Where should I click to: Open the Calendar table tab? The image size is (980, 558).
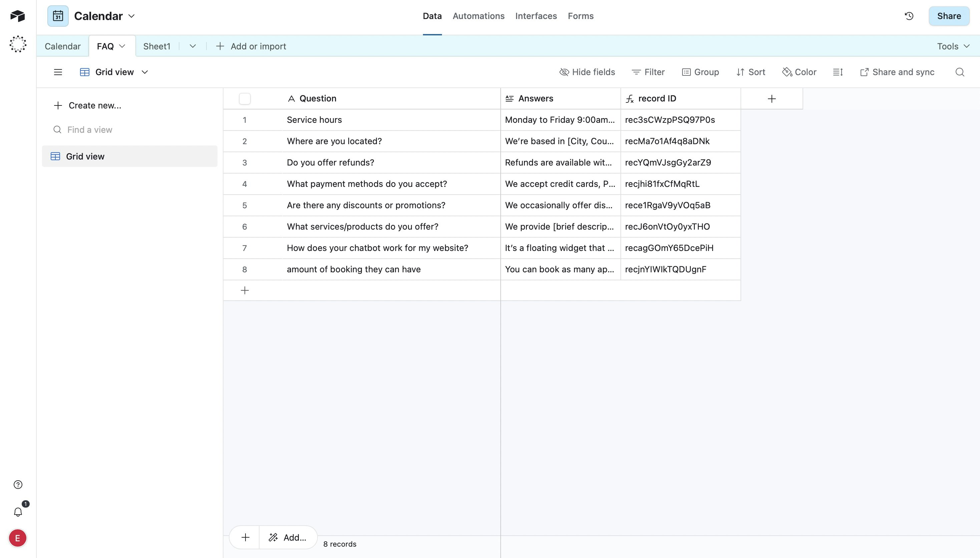tap(62, 46)
